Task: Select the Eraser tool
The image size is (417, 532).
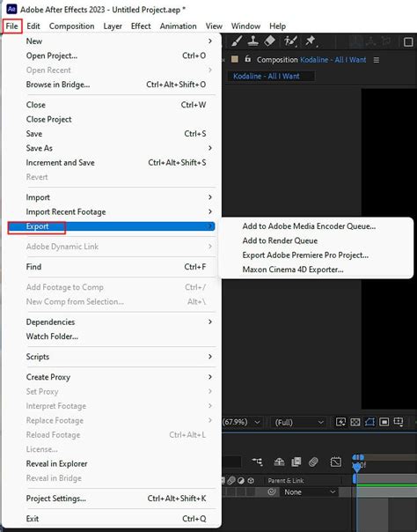Action: [x=269, y=41]
